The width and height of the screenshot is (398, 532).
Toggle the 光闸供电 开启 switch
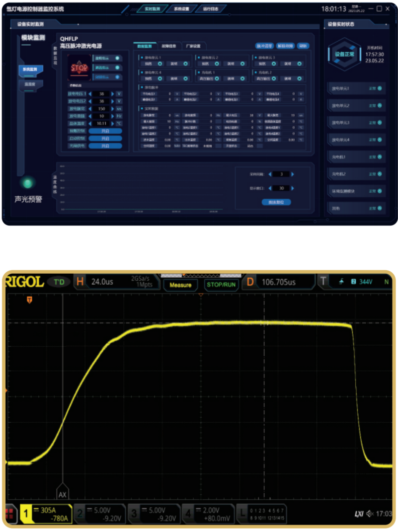(x=105, y=146)
